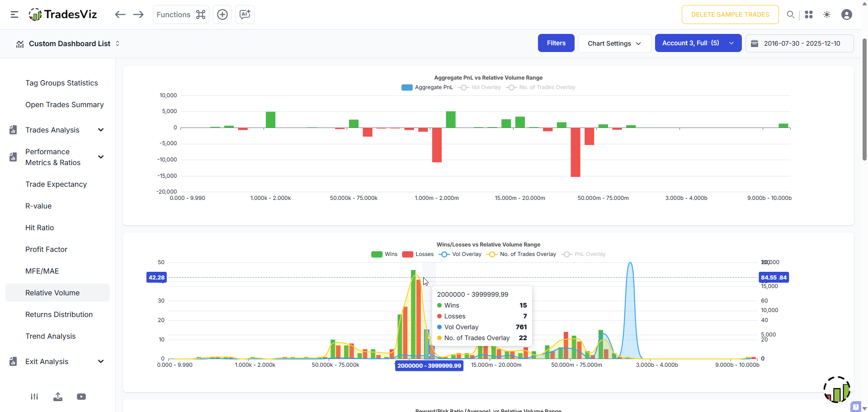The height and width of the screenshot is (412, 868).
Task: Click the page vertical scrollbar
Action: pos(864,99)
